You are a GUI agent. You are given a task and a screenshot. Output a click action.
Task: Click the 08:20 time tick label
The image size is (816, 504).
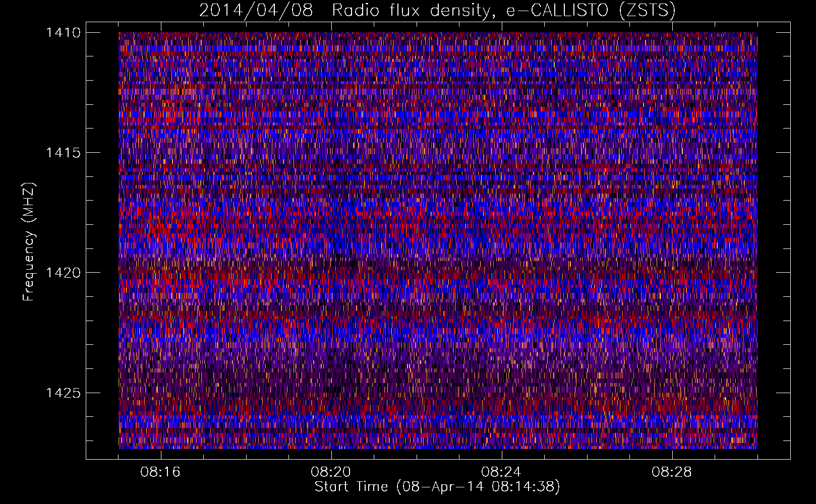(x=331, y=472)
